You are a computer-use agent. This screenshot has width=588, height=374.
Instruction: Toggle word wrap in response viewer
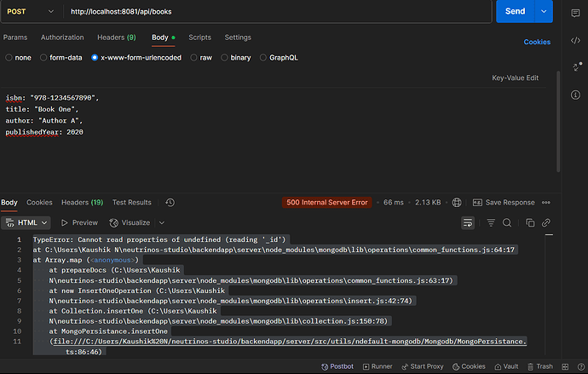[x=468, y=223]
